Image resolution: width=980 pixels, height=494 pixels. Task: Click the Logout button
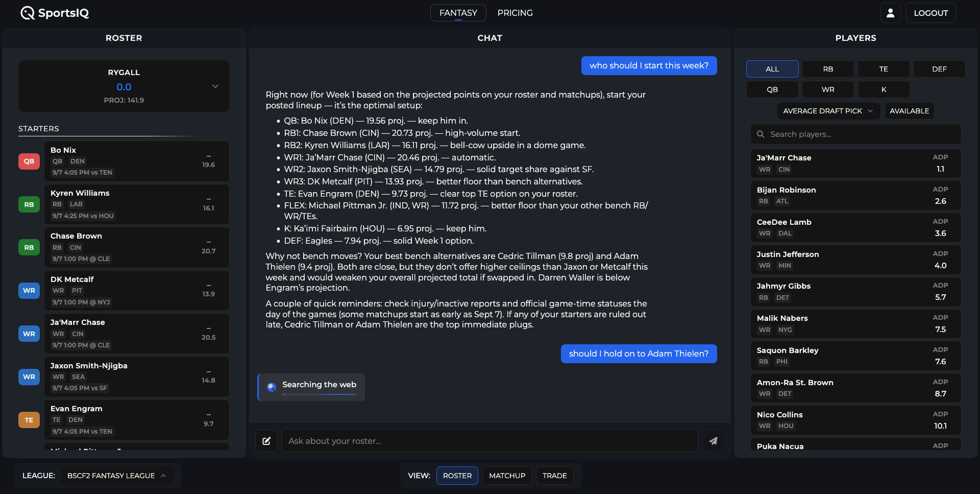click(x=930, y=13)
